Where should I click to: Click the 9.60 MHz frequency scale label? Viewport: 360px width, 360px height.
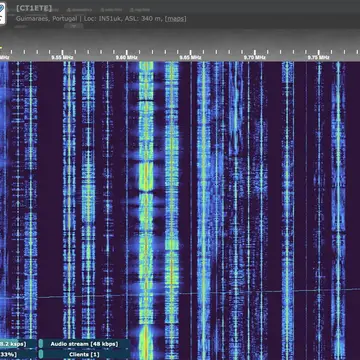126,57
